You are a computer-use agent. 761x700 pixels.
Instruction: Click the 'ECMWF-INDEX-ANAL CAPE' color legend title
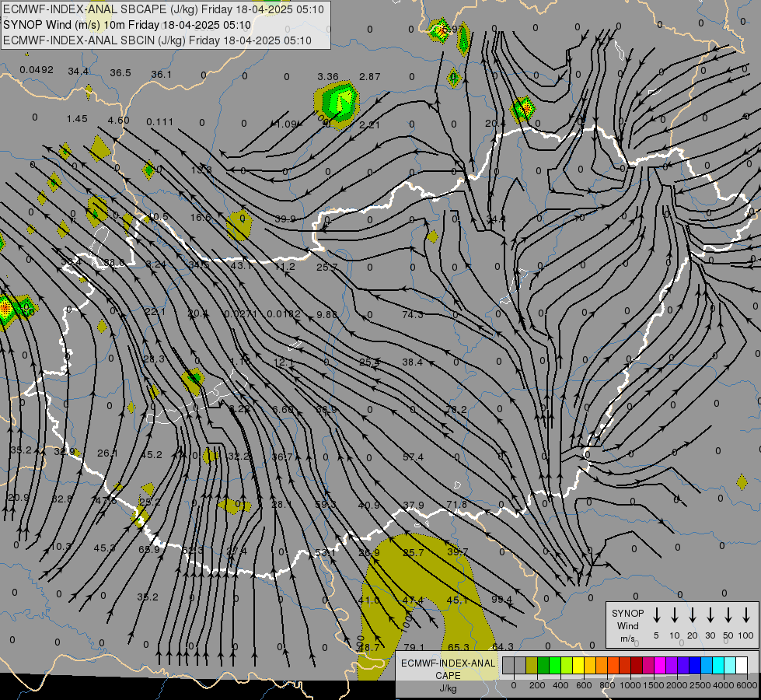448,669
